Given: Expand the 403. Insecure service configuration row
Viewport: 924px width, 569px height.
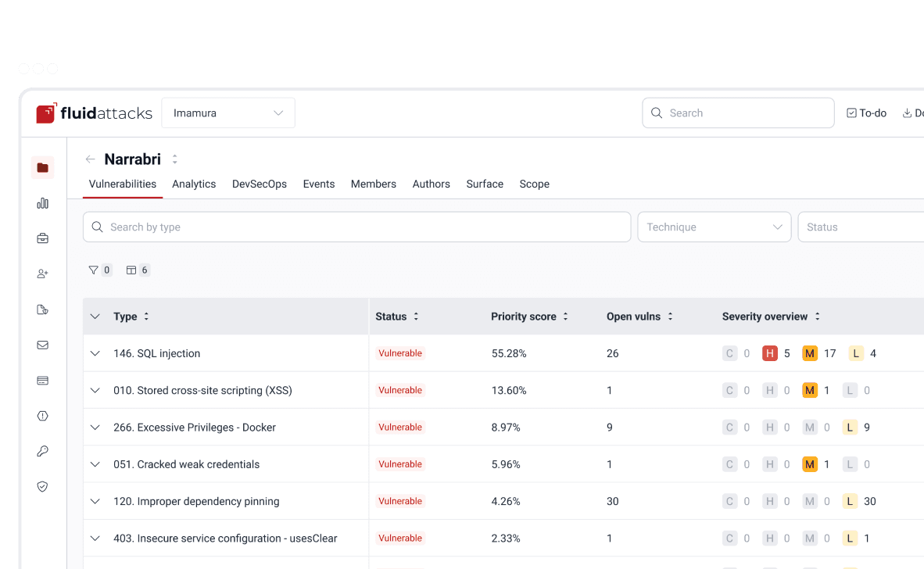Looking at the screenshot, I should [95, 539].
